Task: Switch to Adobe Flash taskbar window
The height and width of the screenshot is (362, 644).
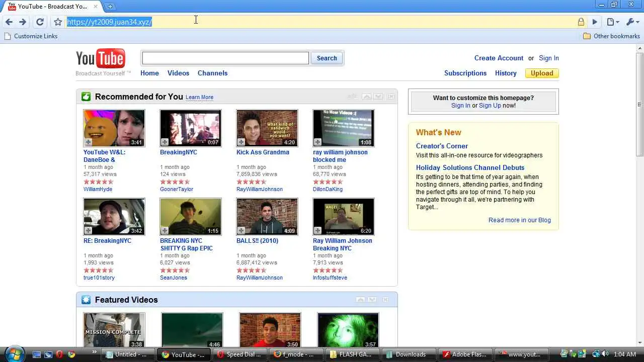Action: (465, 354)
